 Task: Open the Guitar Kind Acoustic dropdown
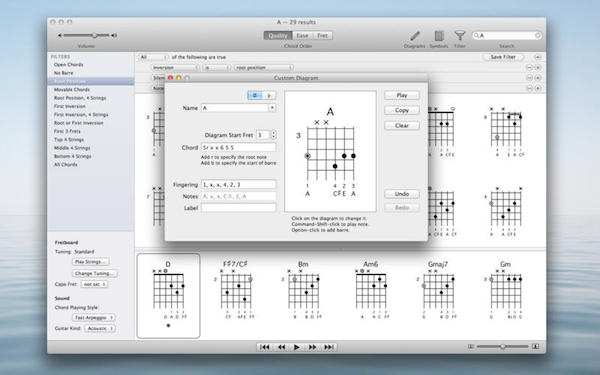pos(100,328)
